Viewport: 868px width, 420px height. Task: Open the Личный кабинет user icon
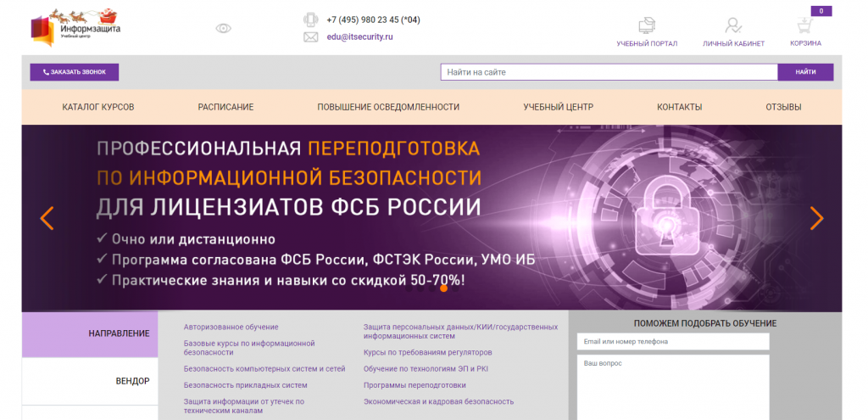click(x=733, y=25)
